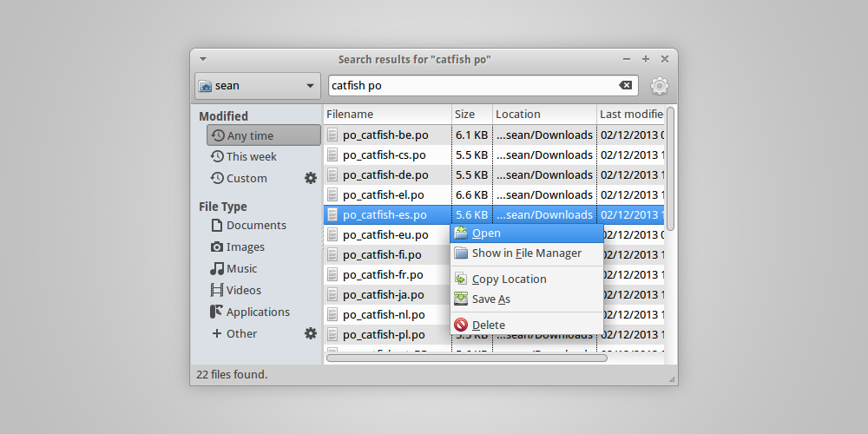Click the Delete icon in context menu
Viewport: 868px width, 434px height.
pos(461,325)
